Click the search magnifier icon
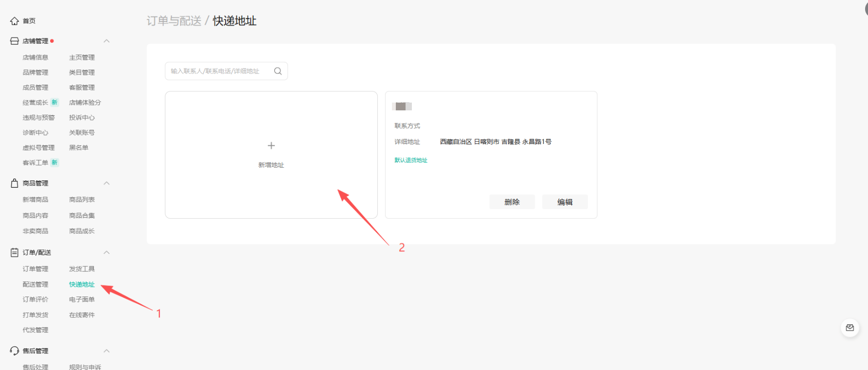 click(278, 71)
